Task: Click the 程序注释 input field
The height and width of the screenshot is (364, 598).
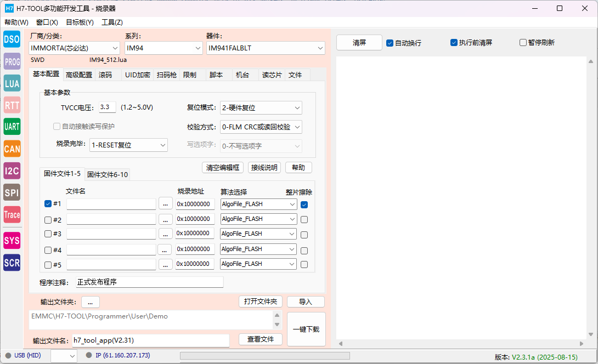Action: (149, 282)
